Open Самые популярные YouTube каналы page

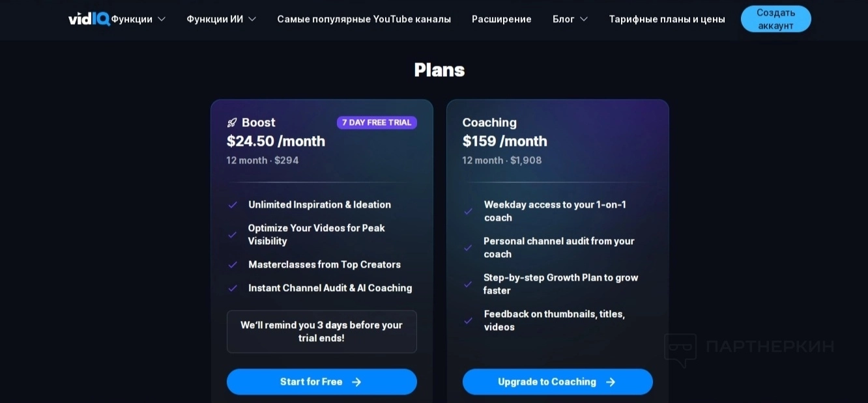pos(364,19)
